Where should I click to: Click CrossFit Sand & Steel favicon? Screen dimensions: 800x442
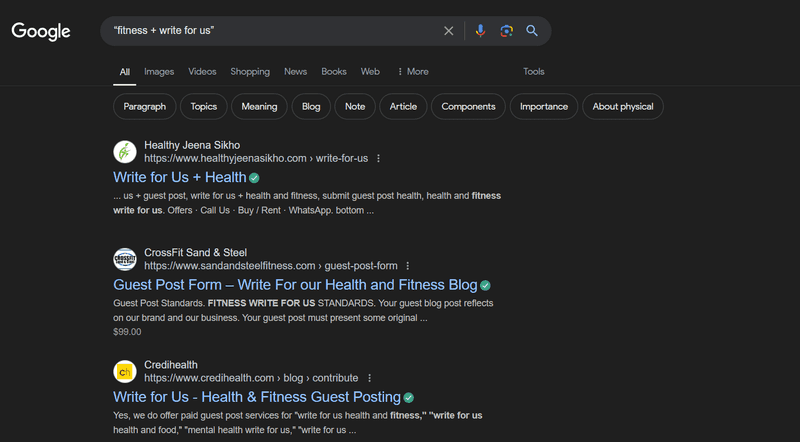[x=125, y=259]
